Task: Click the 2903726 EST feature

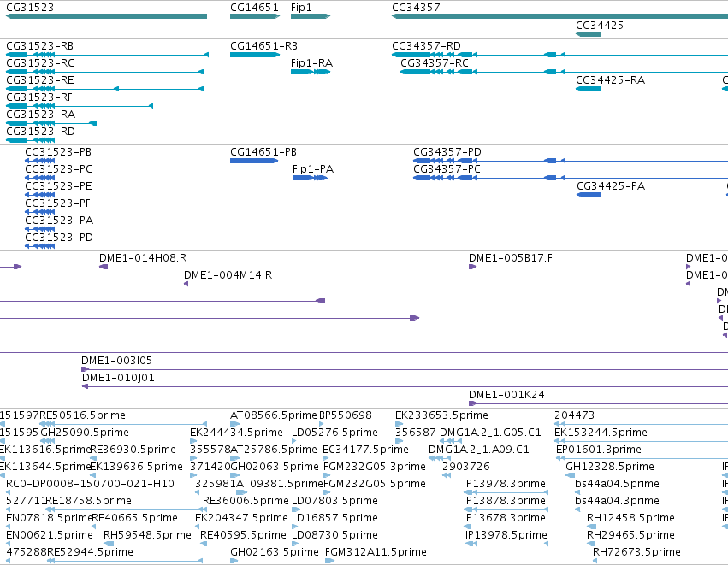Action: coord(447,475)
